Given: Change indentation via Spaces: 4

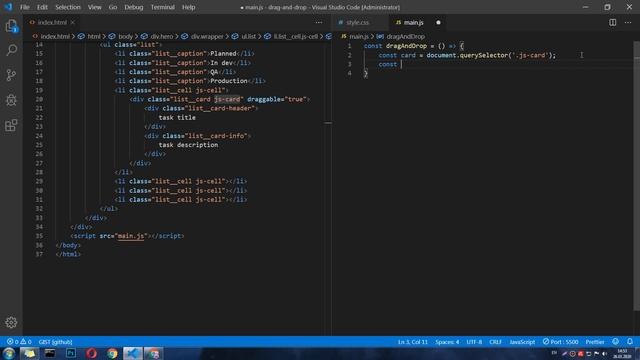Looking at the screenshot, I should [447, 342].
